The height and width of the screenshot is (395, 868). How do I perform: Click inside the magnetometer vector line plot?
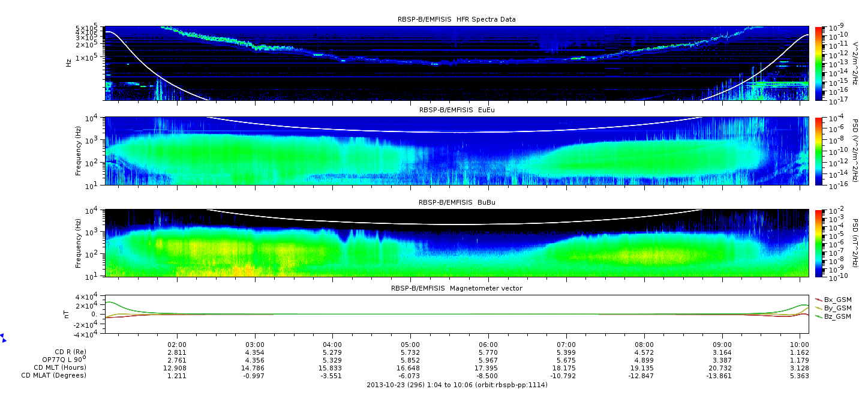click(x=456, y=314)
